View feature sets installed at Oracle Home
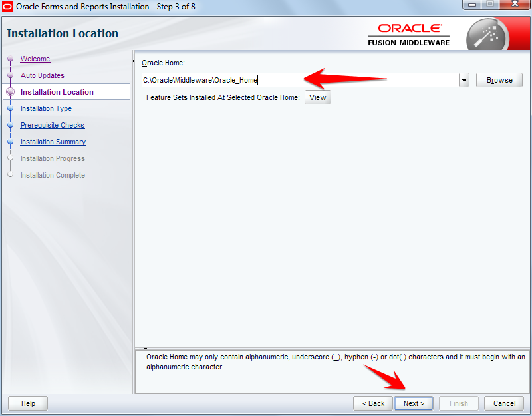Screen dimensions: 532x416 click(x=318, y=97)
